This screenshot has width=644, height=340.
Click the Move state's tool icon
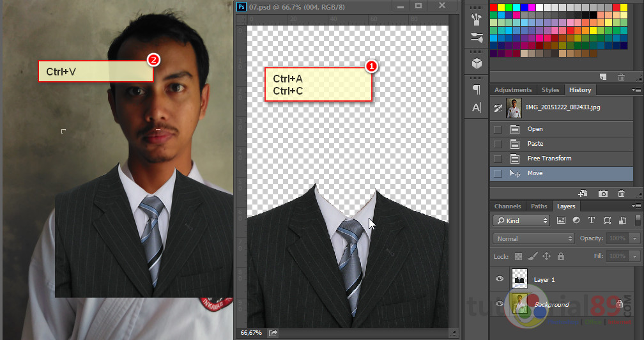[x=515, y=173]
